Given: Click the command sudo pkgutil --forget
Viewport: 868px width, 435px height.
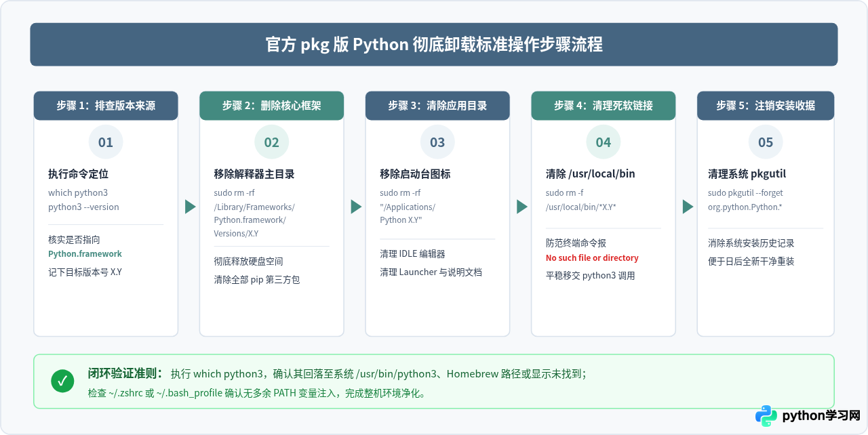Looking at the screenshot, I should 745,193.
